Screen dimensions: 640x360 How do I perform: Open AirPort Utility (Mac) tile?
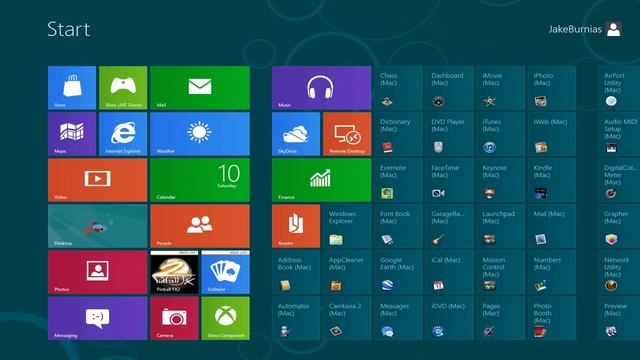pyautogui.click(x=620, y=88)
